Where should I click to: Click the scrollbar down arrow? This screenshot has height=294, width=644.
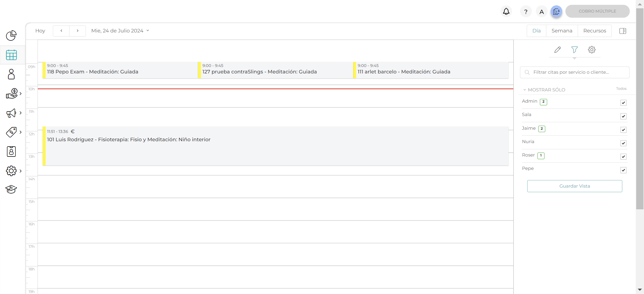(x=640, y=290)
